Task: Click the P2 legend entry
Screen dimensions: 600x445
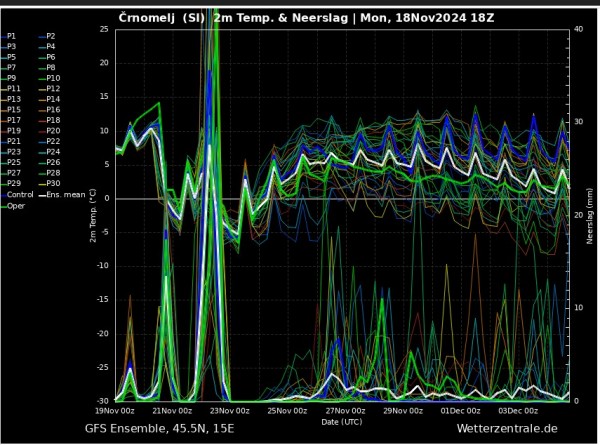Action: [x=47, y=36]
